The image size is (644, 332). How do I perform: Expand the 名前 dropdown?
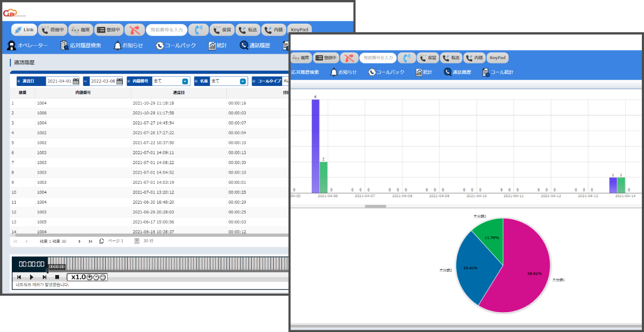(242, 82)
